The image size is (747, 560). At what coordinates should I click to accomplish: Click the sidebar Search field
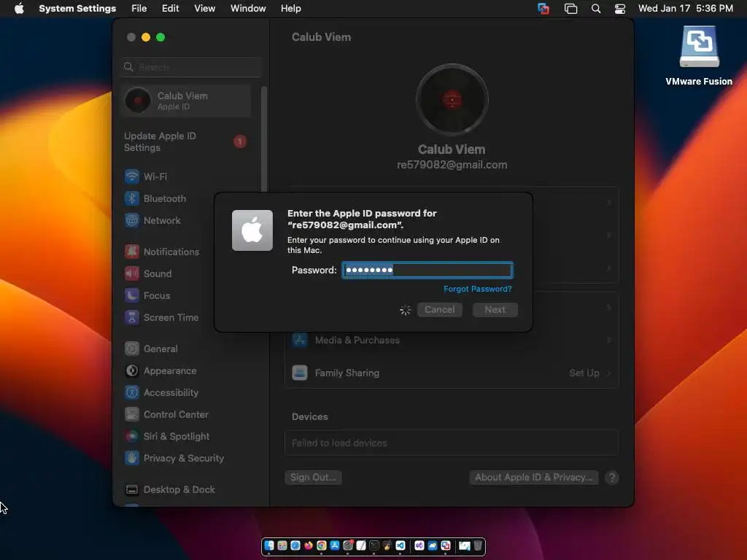click(191, 67)
